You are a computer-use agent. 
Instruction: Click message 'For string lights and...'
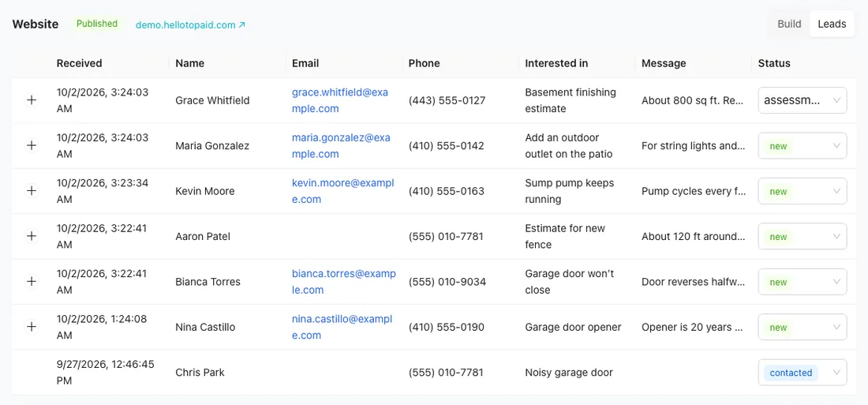(693, 146)
